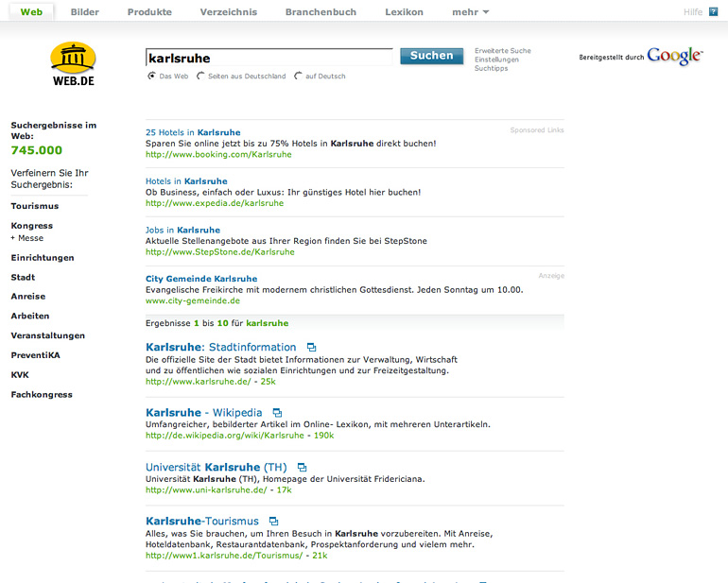
Task: Click the search field containing karlsruhe
Action: (x=269, y=58)
